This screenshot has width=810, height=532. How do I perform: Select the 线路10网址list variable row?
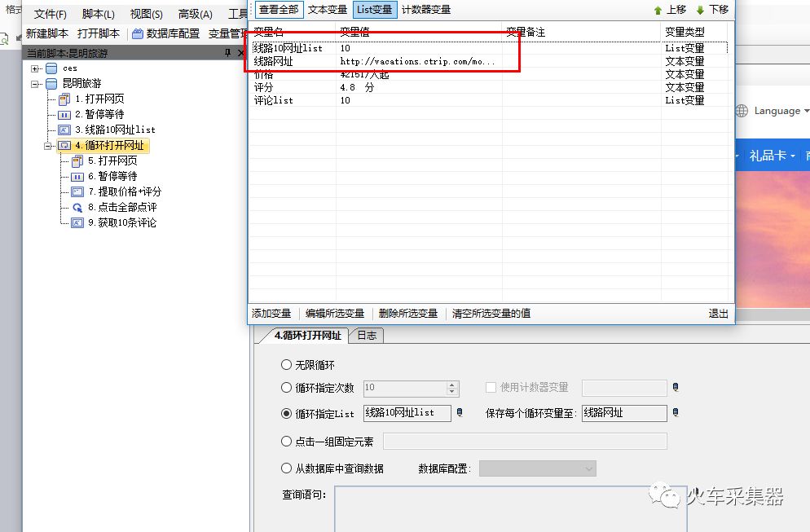(x=490, y=48)
